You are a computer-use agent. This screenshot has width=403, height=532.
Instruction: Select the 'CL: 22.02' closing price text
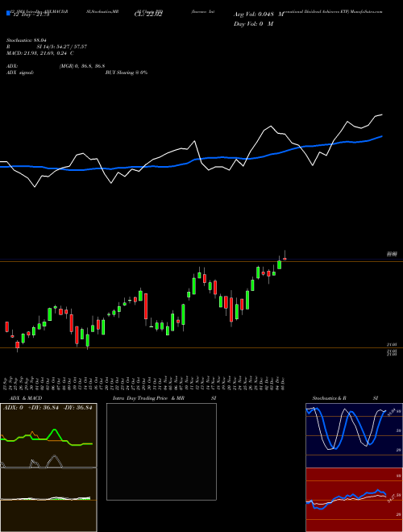pos(148,15)
